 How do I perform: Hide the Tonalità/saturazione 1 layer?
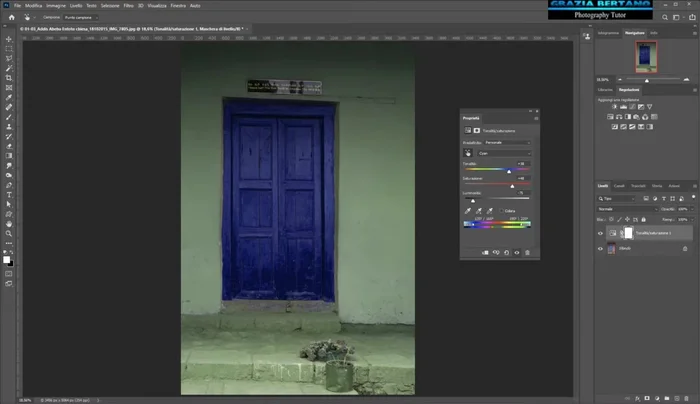pos(601,233)
